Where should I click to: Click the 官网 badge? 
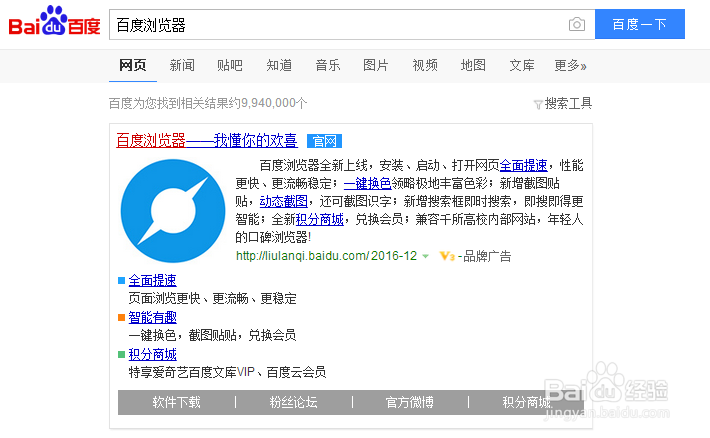coord(324,141)
